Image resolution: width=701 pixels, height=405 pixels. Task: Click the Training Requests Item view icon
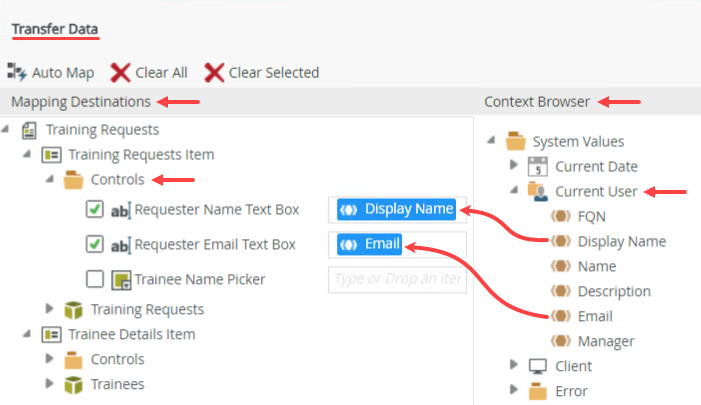(x=51, y=155)
